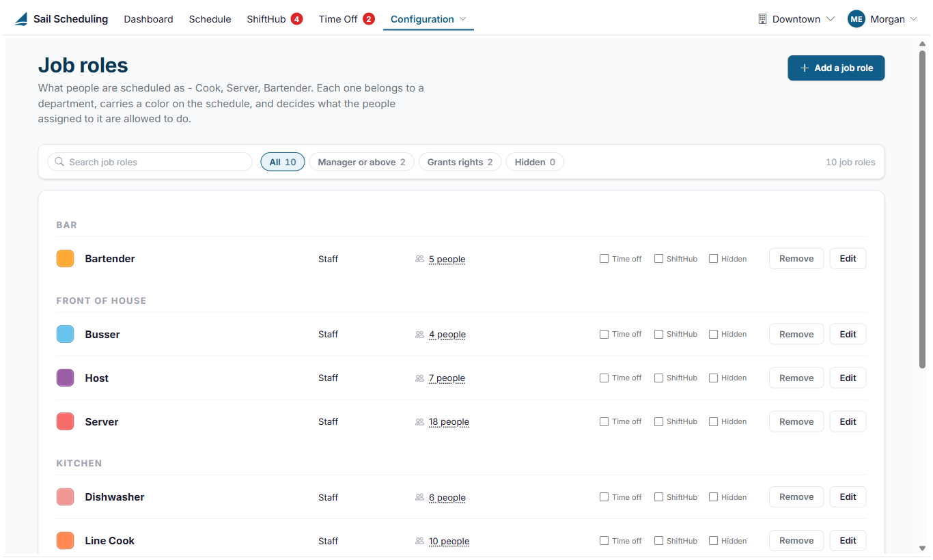933x560 pixels.
Task: Click the Bartender orange color swatch
Action: (x=65, y=259)
